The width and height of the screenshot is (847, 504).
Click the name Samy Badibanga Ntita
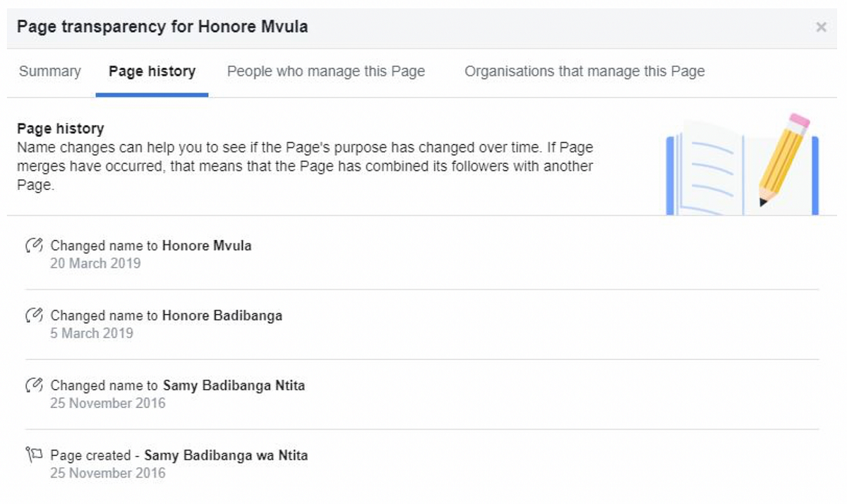click(x=234, y=385)
